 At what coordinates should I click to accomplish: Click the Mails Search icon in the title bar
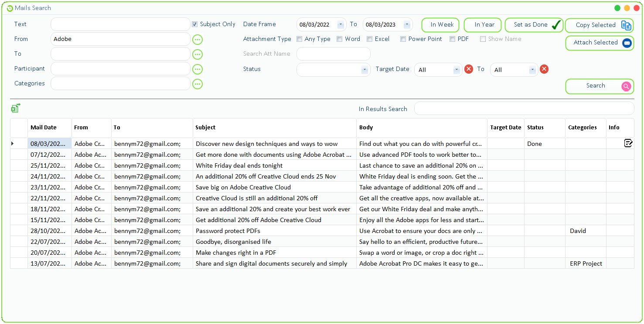[10, 8]
